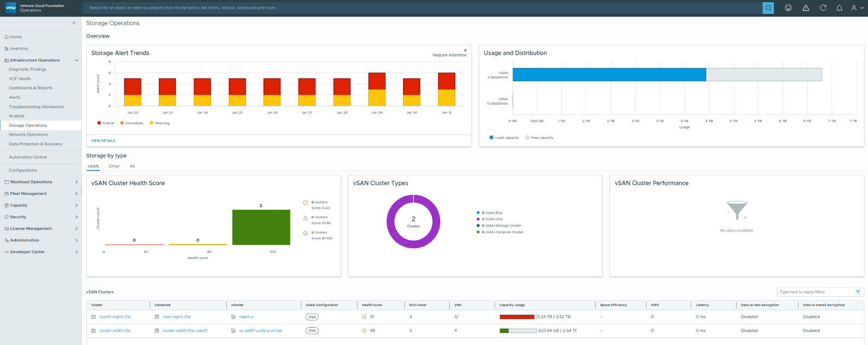
Task: Toggle Warning legend in alert trends
Action: pos(159,123)
